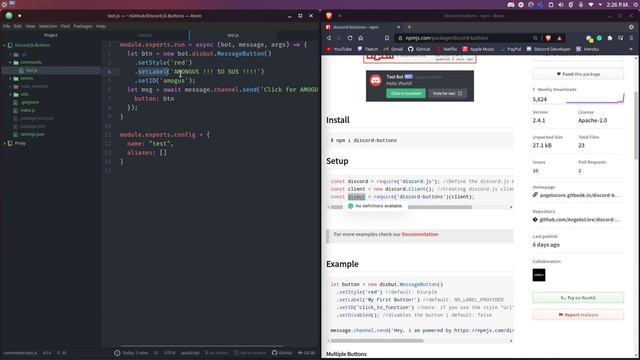Click JavaScript grammar selector in status bar

(x=190, y=353)
